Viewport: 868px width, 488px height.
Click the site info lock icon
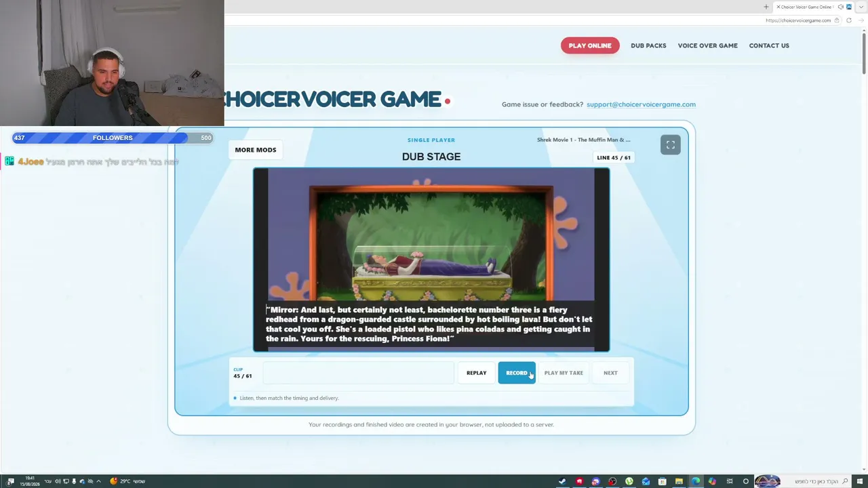837,20
